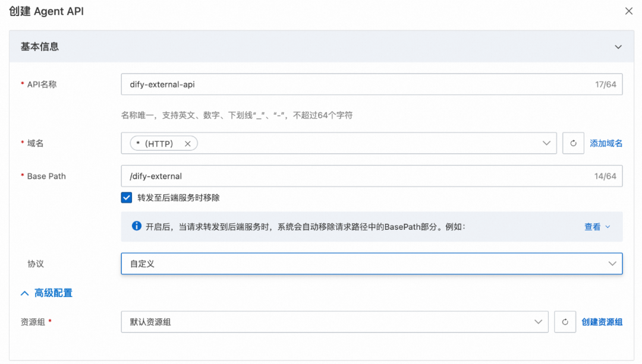Refresh the 资源组 resource group list

coord(565,321)
